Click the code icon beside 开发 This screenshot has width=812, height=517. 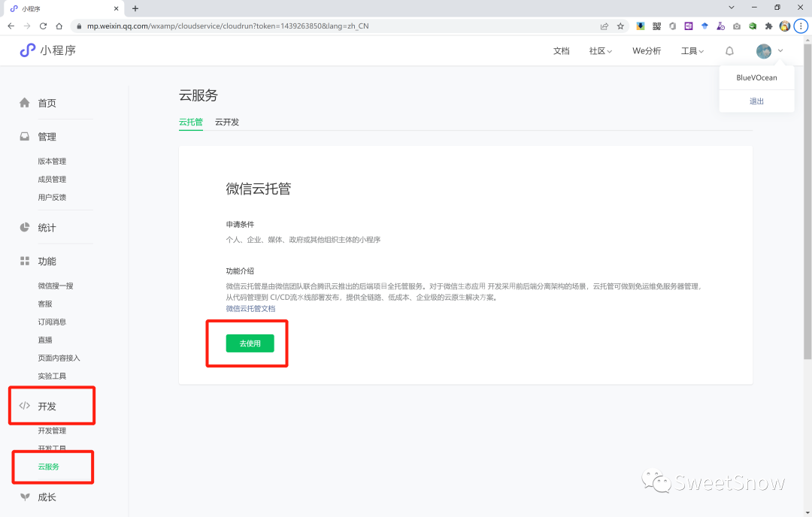[24, 406]
